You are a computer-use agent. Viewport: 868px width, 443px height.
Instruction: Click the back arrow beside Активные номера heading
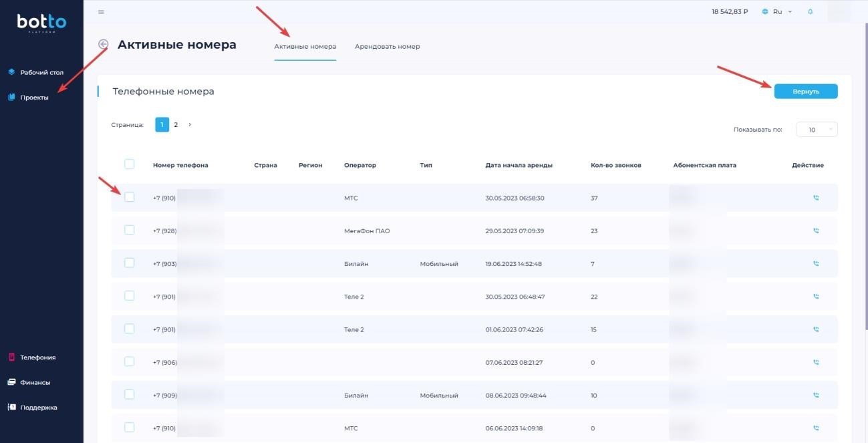103,44
